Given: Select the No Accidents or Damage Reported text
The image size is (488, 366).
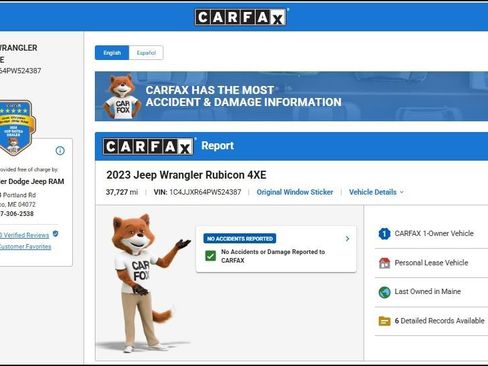Looking at the screenshot, I should (273, 256).
